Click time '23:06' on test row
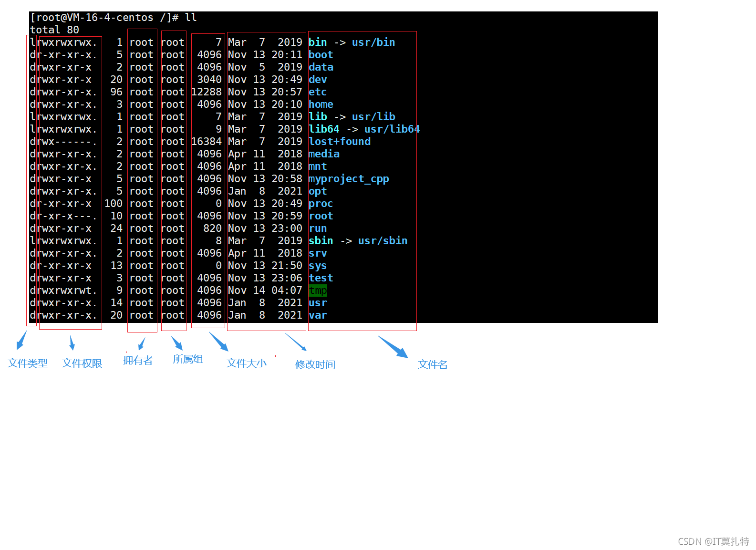The width and height of the screenshot is (756, 550). [287, 278]
